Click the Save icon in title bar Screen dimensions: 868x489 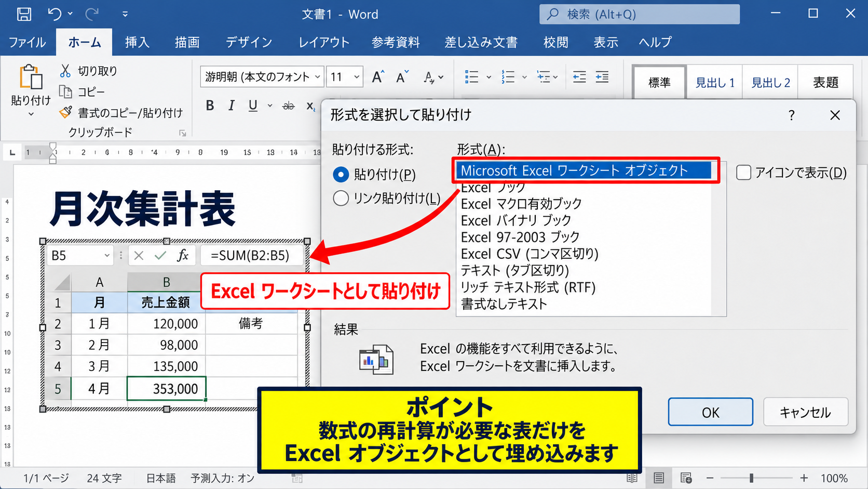24,14
